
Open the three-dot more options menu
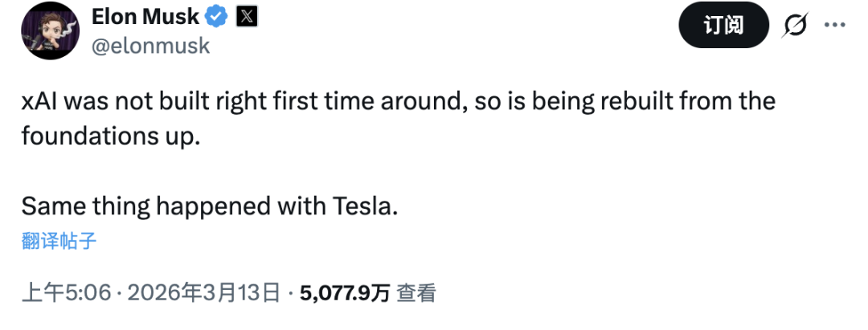coord(835,25)
